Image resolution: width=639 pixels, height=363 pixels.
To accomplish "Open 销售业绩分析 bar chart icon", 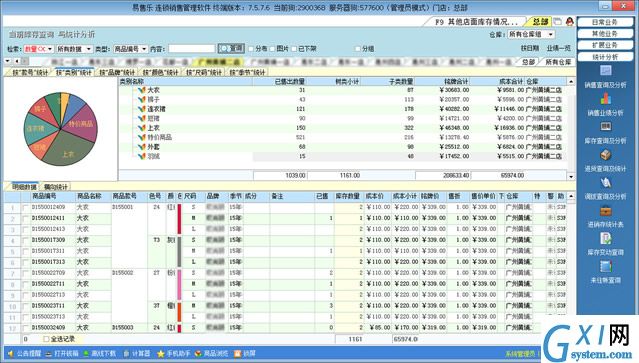I will [x=605, y=99].
